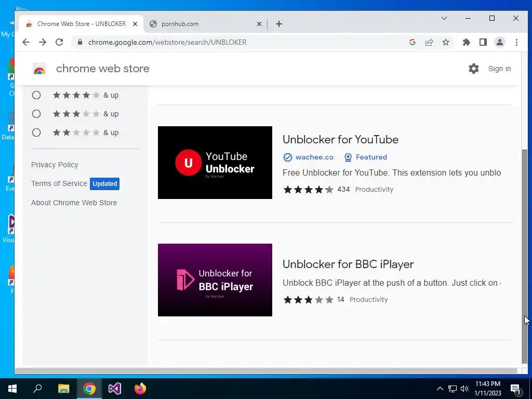Open the tab search chevron
Image resolution: width=532 pixels, height=399 pixels.
[x=444, y=18]
